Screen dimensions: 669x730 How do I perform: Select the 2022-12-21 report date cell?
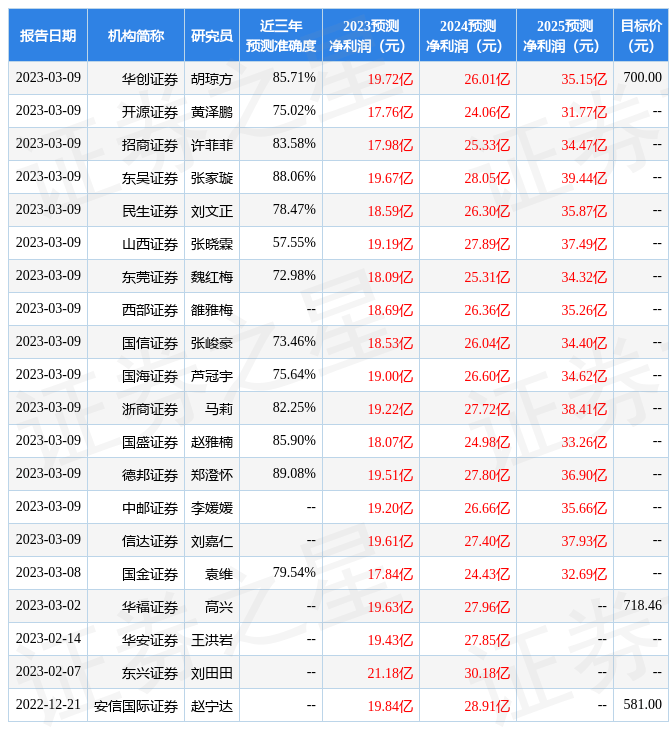point(48,704)
